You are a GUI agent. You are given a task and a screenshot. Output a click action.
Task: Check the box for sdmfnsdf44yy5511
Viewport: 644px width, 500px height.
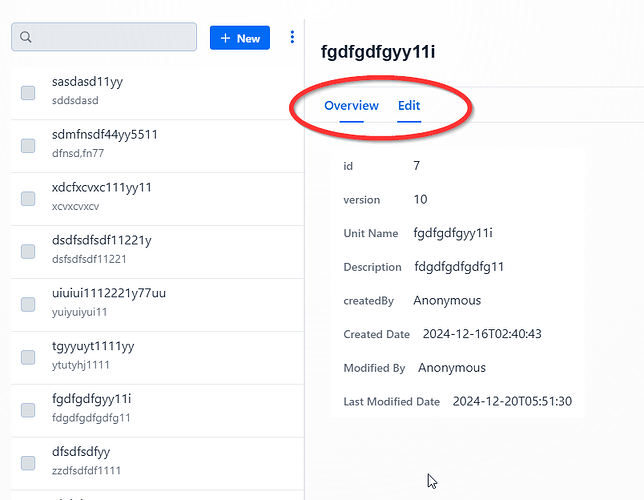28,146
